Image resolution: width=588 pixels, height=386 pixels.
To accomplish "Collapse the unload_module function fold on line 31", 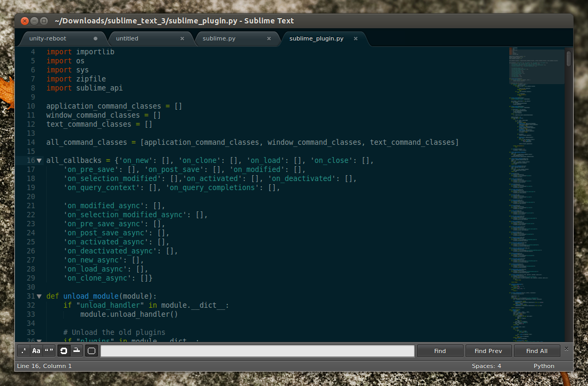I will [39, 296].
